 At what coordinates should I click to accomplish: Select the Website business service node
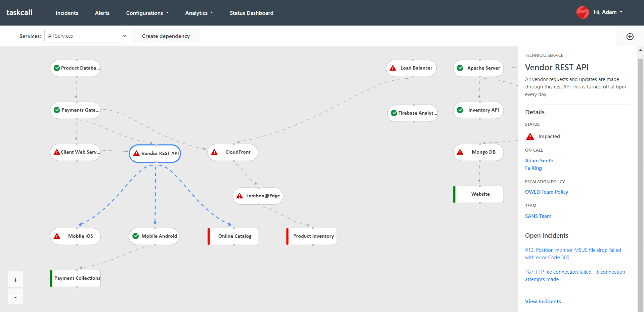tap(479, 194)
